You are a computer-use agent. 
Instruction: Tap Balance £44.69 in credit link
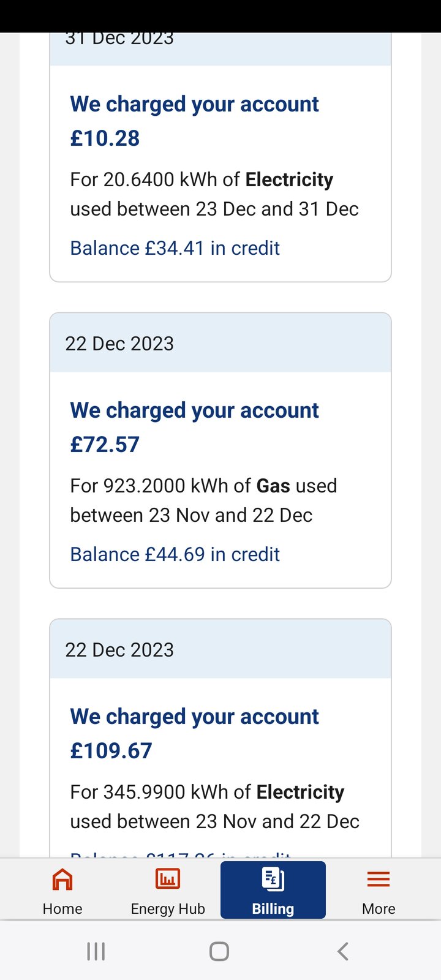(175, 554)
